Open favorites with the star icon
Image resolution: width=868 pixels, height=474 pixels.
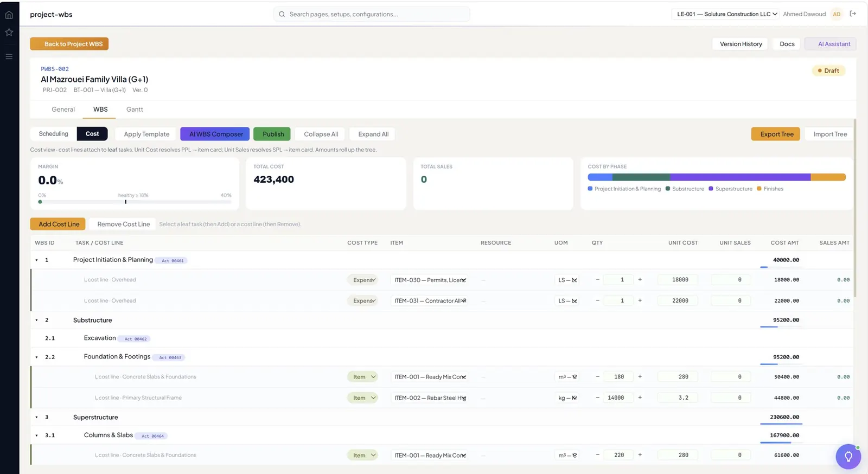[9, 33]
